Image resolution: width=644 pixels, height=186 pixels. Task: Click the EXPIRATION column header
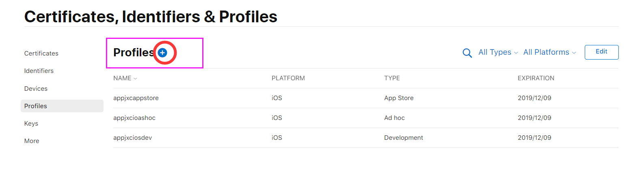pos(536,78)
